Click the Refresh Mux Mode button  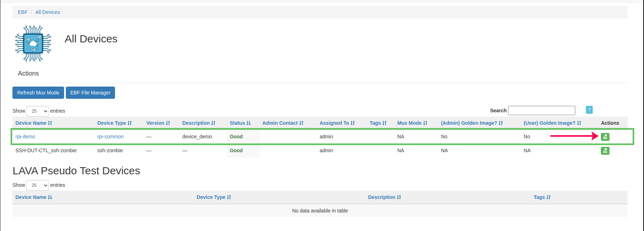tap(38, 93)
